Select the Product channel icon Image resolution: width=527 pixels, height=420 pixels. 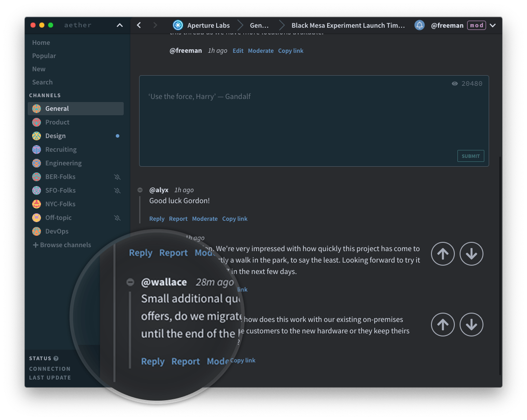tap(37, 122)
